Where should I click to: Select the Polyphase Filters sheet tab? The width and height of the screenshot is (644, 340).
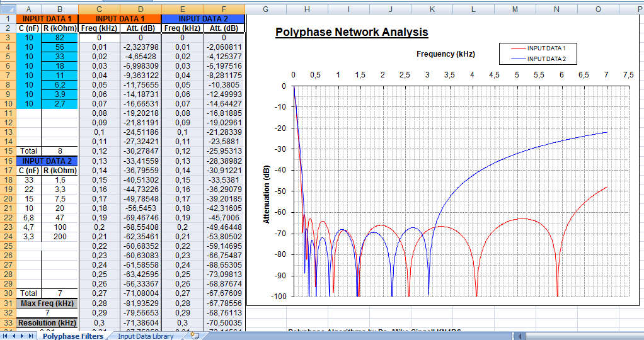pyautogui.click(x=73, y=336)
